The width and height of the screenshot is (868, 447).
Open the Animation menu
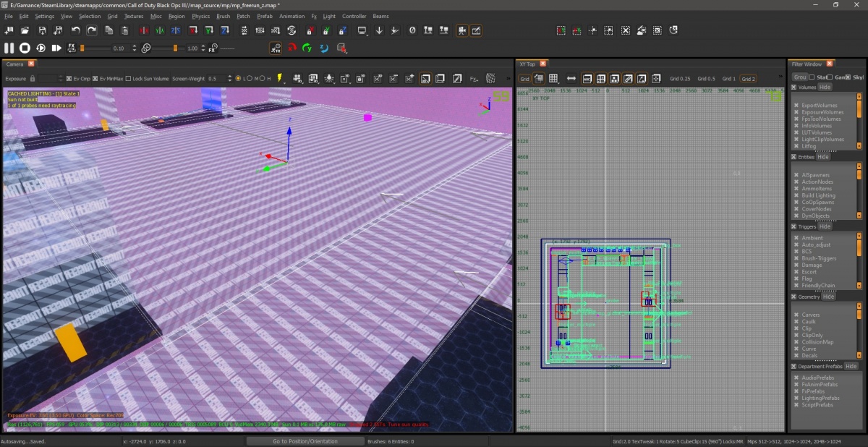[292, 16]
